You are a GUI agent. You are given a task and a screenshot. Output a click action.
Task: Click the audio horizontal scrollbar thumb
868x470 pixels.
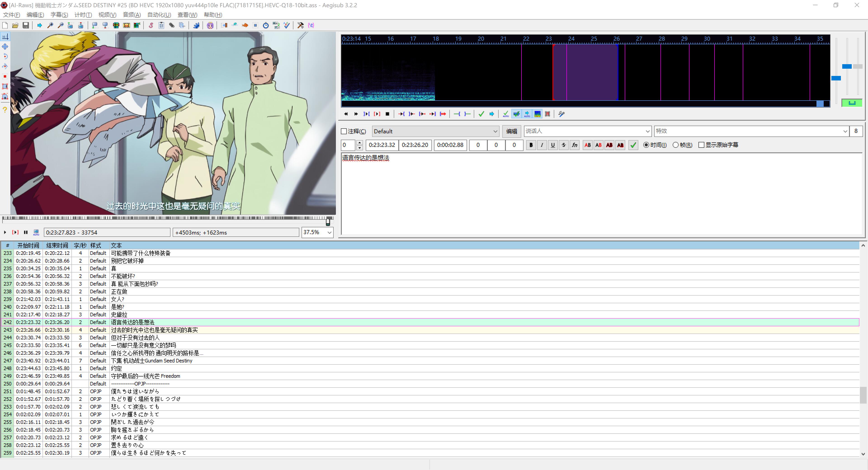click(820, 104)
